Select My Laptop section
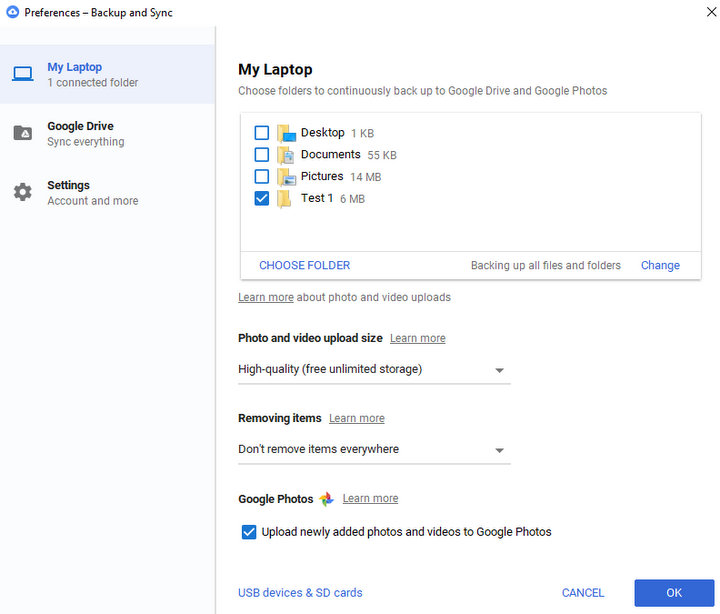 [x=107, y=74]
